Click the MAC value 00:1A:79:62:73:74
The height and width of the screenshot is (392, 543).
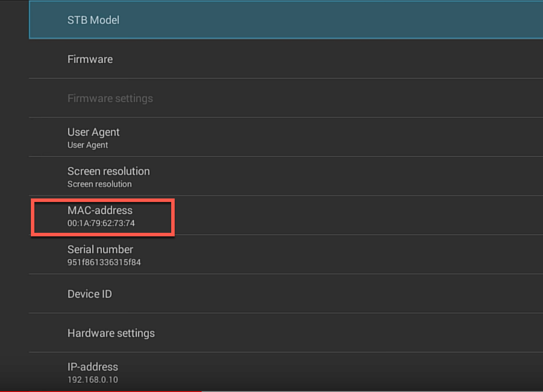click(101, 223)
